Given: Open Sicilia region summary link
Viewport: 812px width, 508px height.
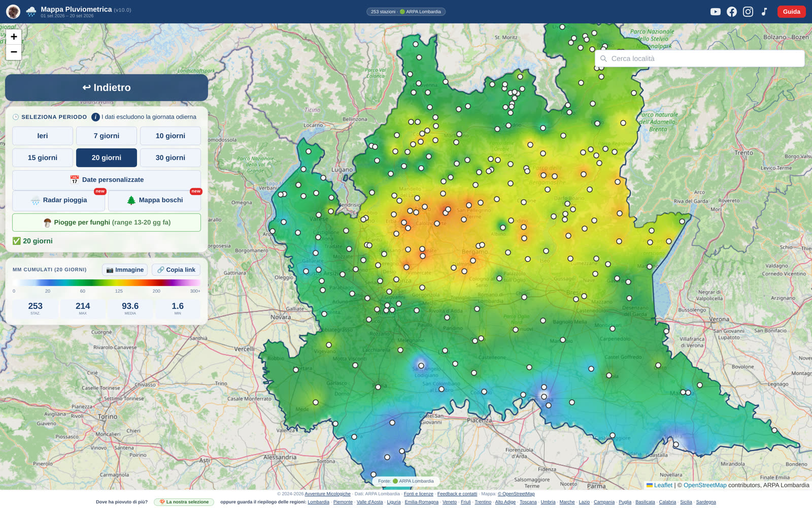Looking at the screenshot, I should [x=686, y=502].
